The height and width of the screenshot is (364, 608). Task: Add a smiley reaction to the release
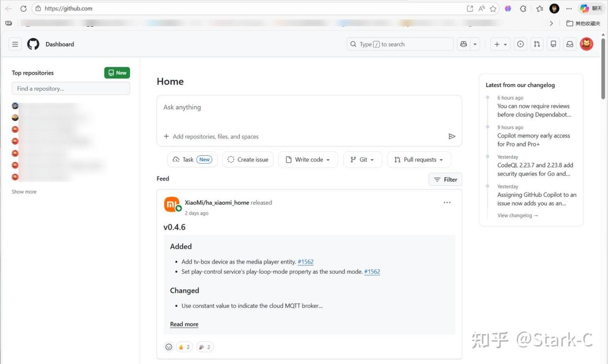click(x=169, y=347)
